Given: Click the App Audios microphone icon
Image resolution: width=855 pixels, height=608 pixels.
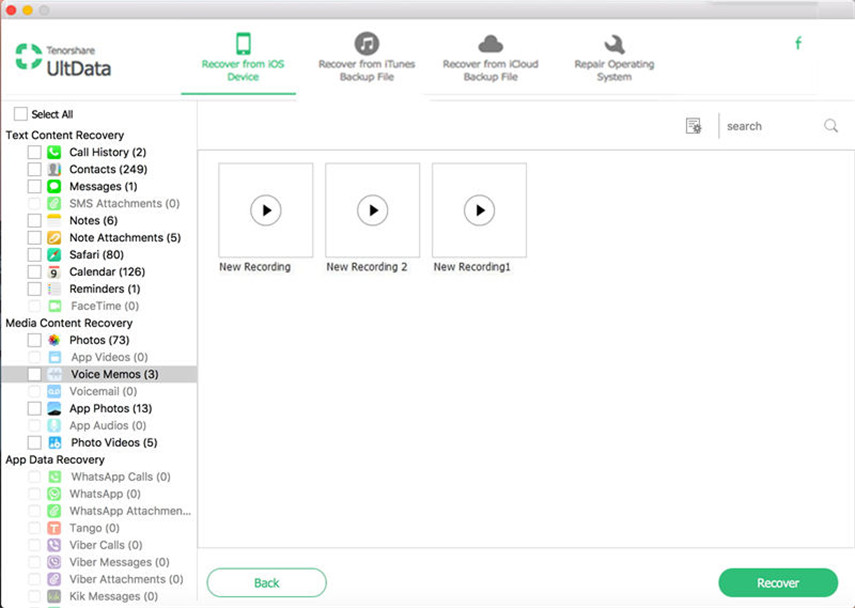Looking at the screenshot, I should [54, 425].
